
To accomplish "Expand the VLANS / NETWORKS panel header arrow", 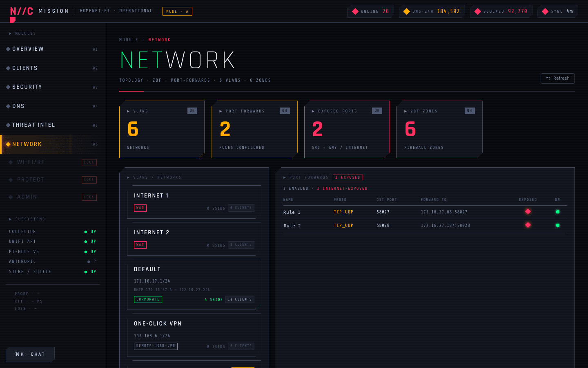I will point(128,177).
